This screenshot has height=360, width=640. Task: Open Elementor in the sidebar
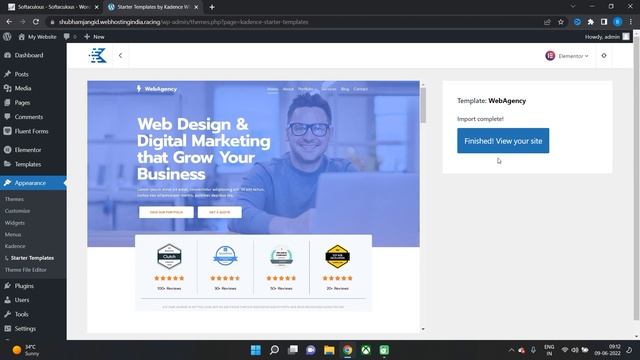pos(28,150)
